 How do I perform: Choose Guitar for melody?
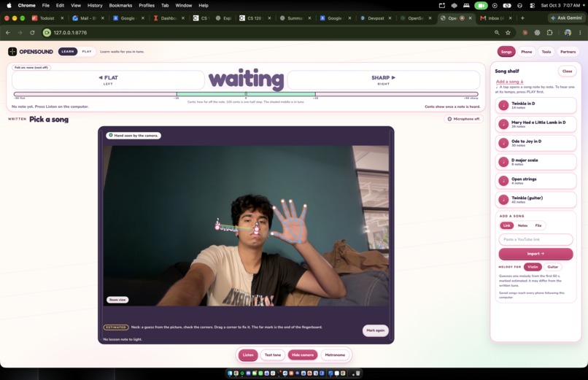point(553,267)
